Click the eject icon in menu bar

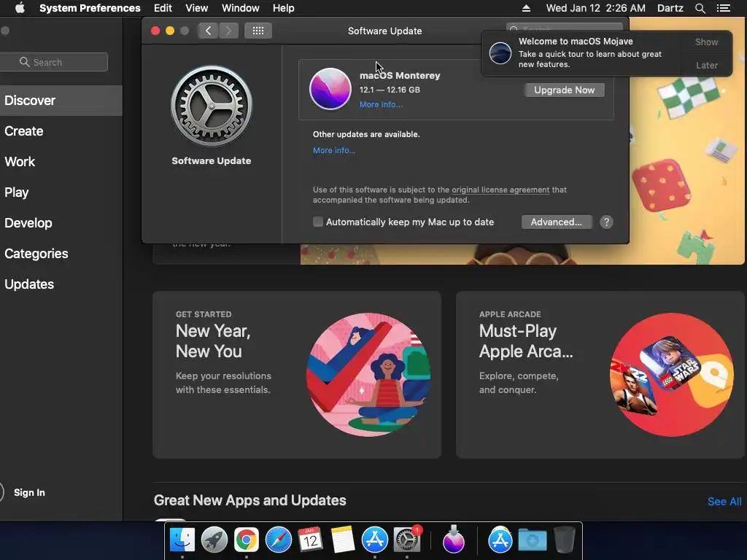(x=526, y=8)
